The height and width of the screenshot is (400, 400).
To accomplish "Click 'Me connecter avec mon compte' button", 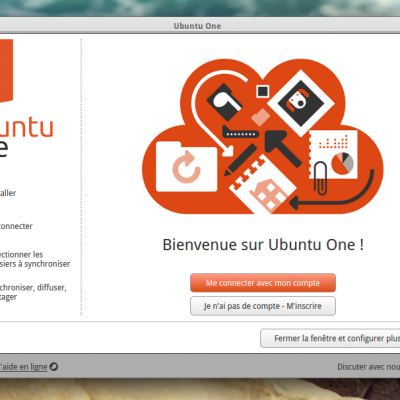I will click(263, 283).
